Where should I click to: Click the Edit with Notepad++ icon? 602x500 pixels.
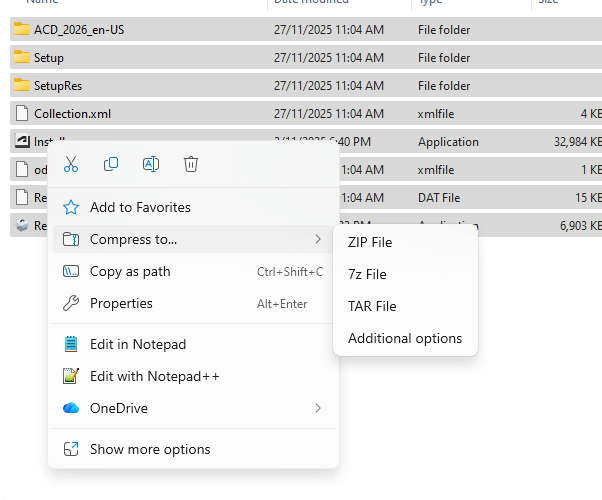(71, 376)
